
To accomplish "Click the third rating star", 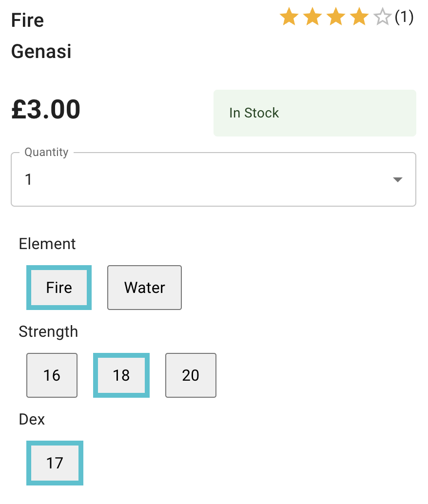I will pos(336,18).
